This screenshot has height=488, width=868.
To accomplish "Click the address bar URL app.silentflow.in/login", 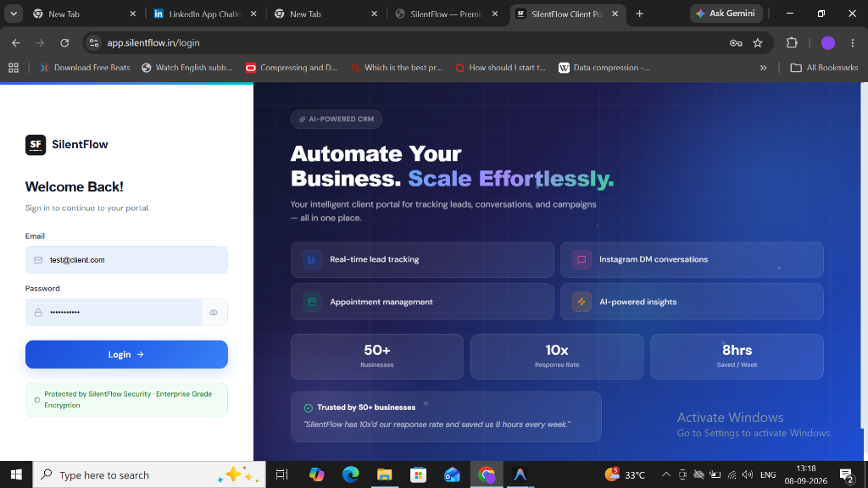I will coord(153,42).
